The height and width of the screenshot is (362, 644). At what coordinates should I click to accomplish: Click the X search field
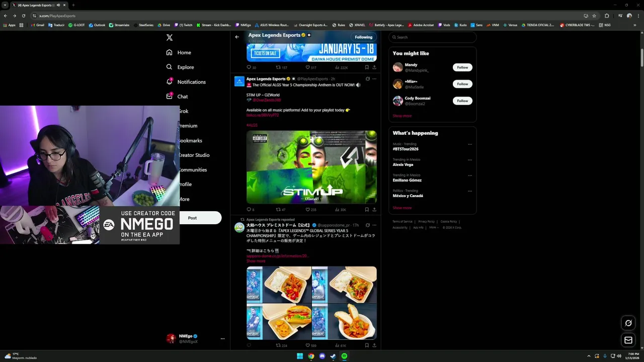click(432, 37)
